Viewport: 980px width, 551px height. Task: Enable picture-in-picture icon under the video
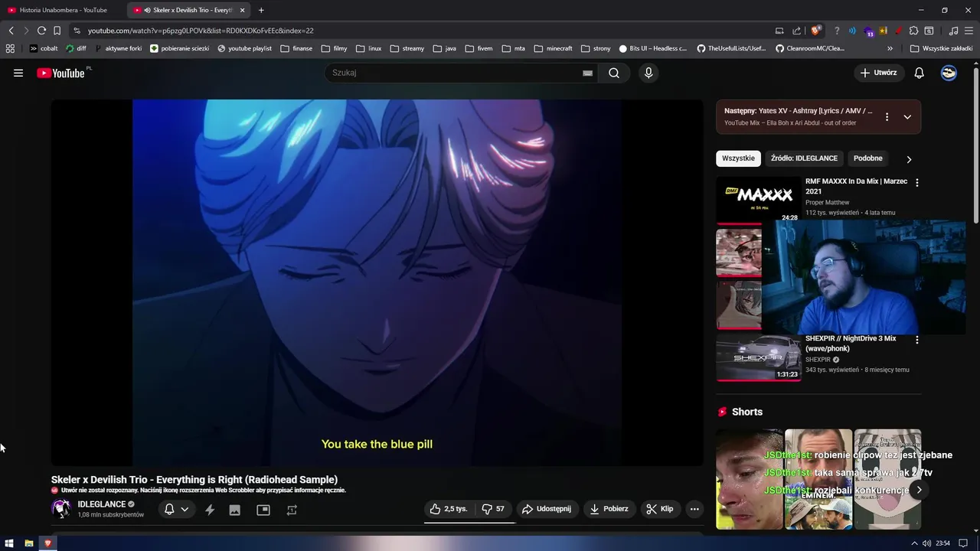click(x=263, y=510)
